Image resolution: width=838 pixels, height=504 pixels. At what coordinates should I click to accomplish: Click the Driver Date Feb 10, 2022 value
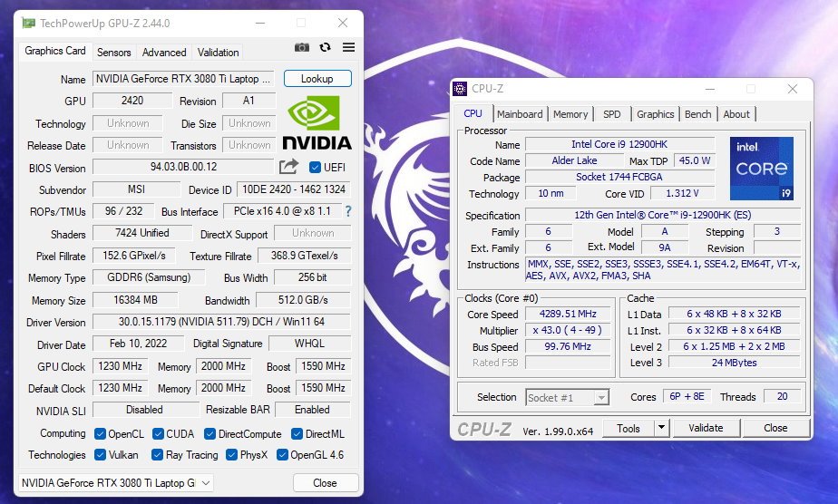pos(139,344)
